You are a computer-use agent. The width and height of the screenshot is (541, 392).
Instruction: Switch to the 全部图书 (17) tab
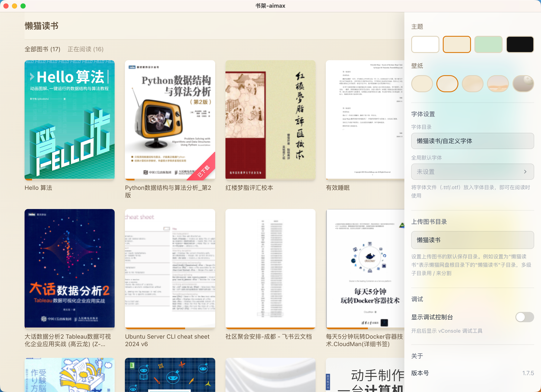pos(42,49)
